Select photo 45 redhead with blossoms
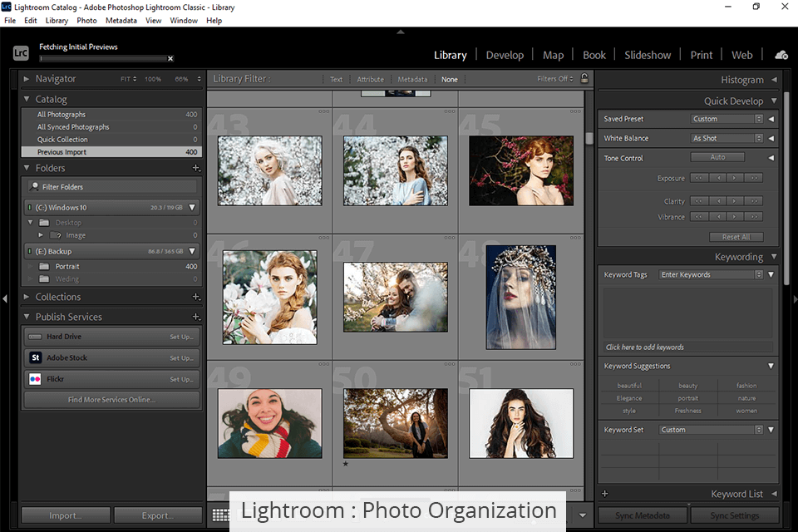The width and height of the screenshot is (798, 532). 521,170
